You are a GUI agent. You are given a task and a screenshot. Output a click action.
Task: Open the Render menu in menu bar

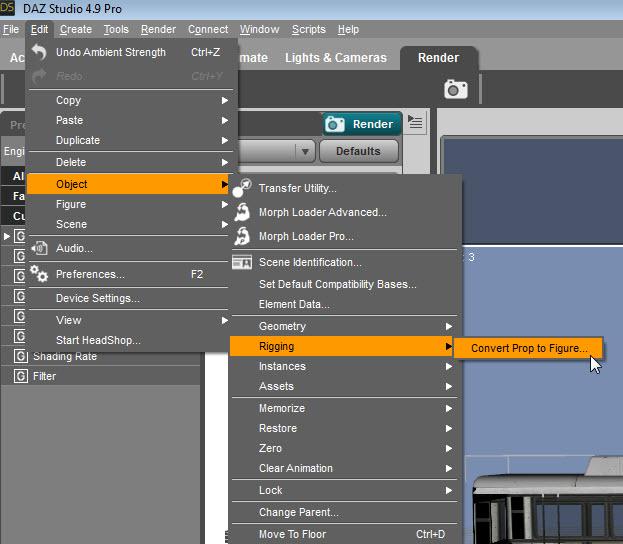158,29
